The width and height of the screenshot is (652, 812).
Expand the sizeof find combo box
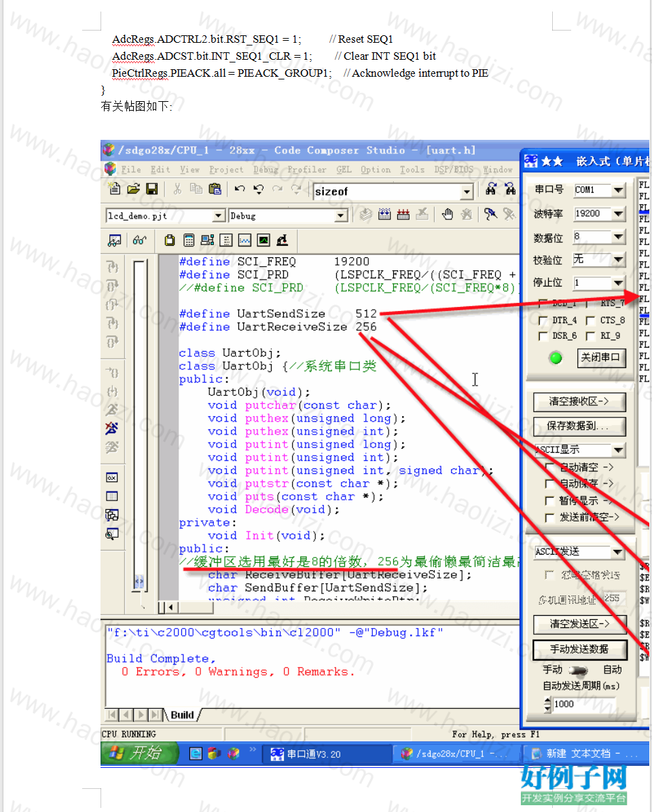pos(467,191)
